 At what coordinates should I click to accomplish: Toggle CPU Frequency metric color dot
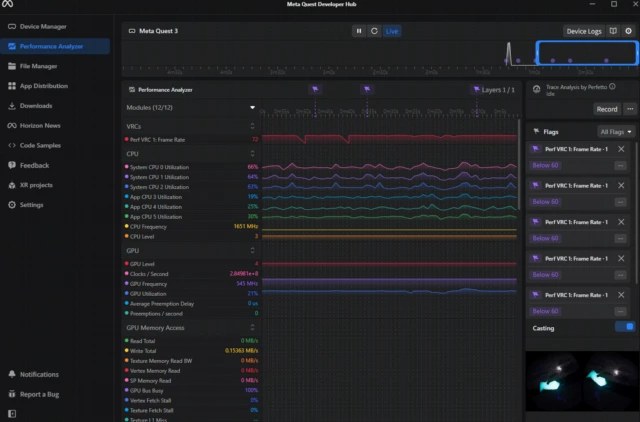click(127, 226)
